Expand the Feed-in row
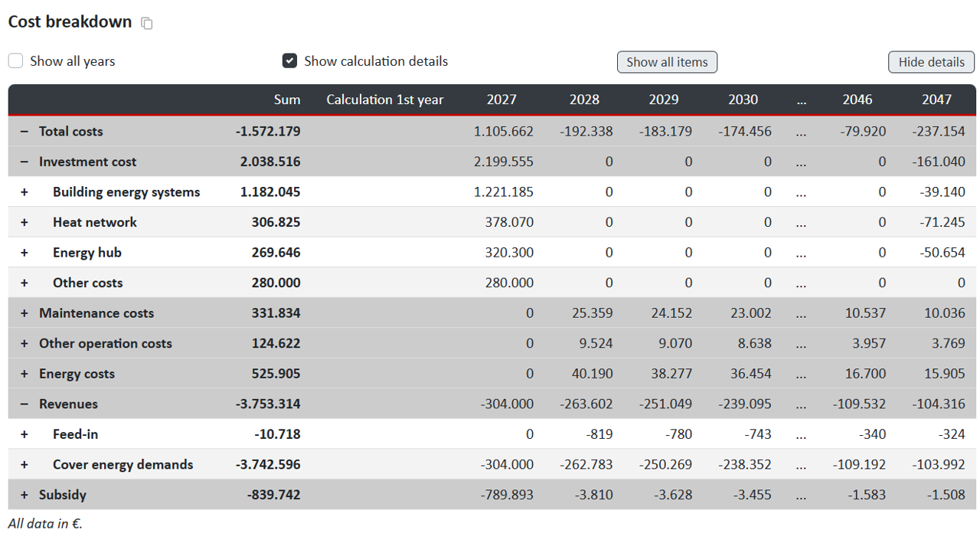Screen dimensions: 980x540 [24, 434]
